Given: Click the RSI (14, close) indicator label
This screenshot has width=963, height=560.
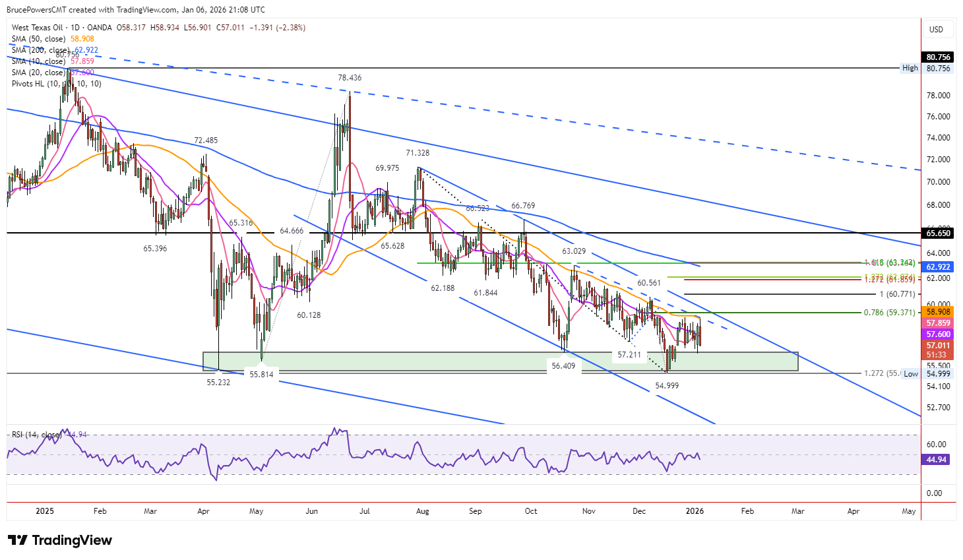Looking at the screenshot, I should (50, 435).
